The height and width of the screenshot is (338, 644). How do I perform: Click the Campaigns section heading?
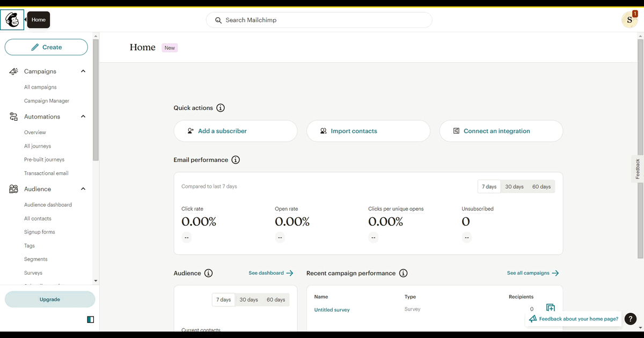pos(40,71)
